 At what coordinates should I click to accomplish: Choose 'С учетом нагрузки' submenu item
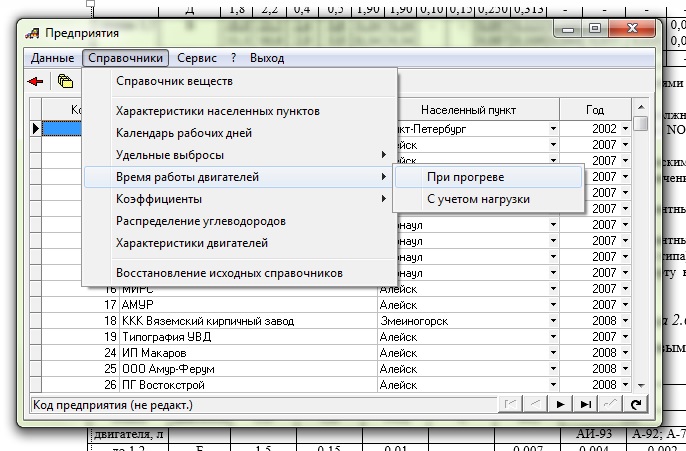(478, 199)
